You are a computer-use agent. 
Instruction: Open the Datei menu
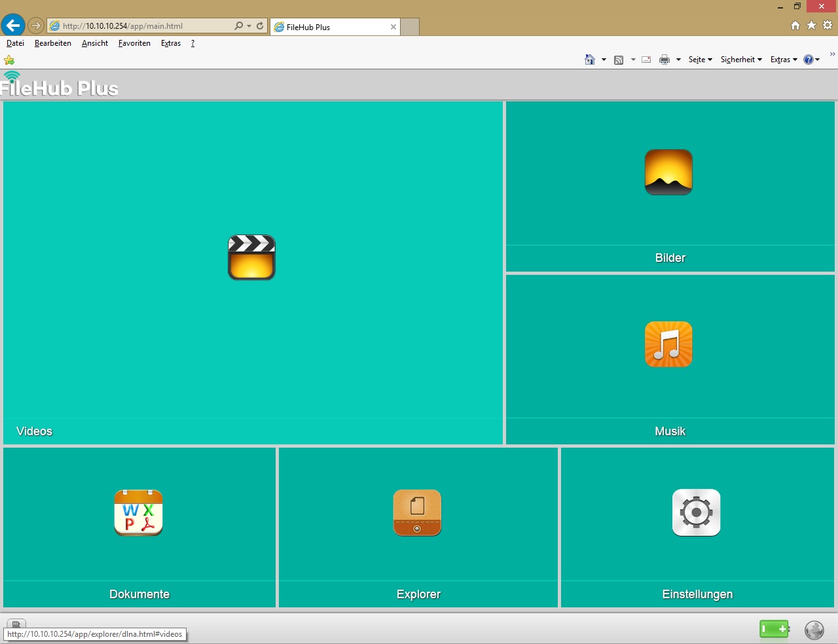15,43
